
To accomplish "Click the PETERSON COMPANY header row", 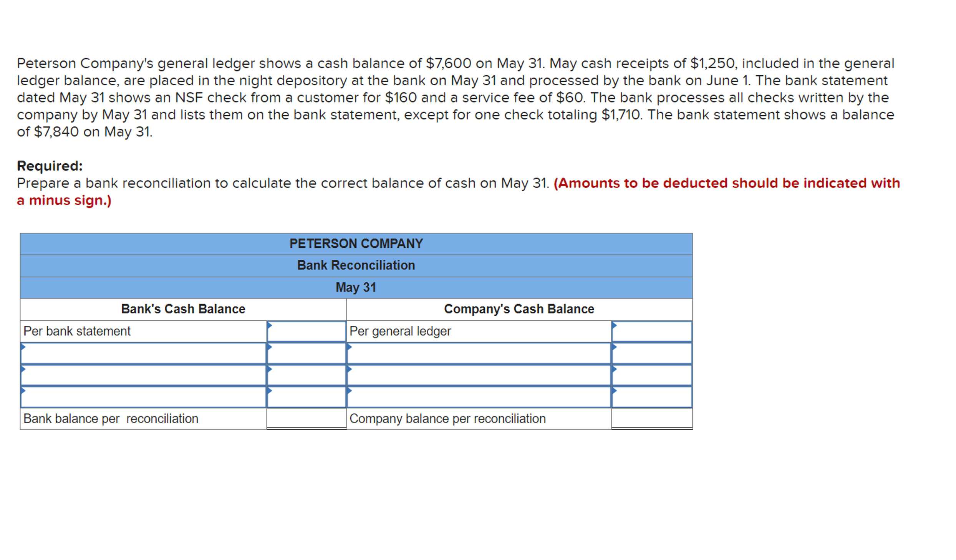I will point(356,243).
